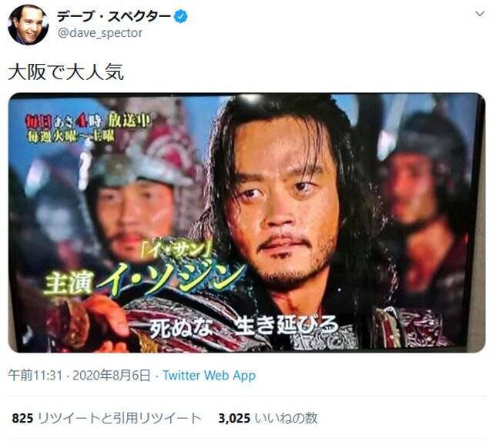The image size is (493, 448).
Task: Click the 「イ・サン」 title label in photo
Action: [x=175, y=249]
